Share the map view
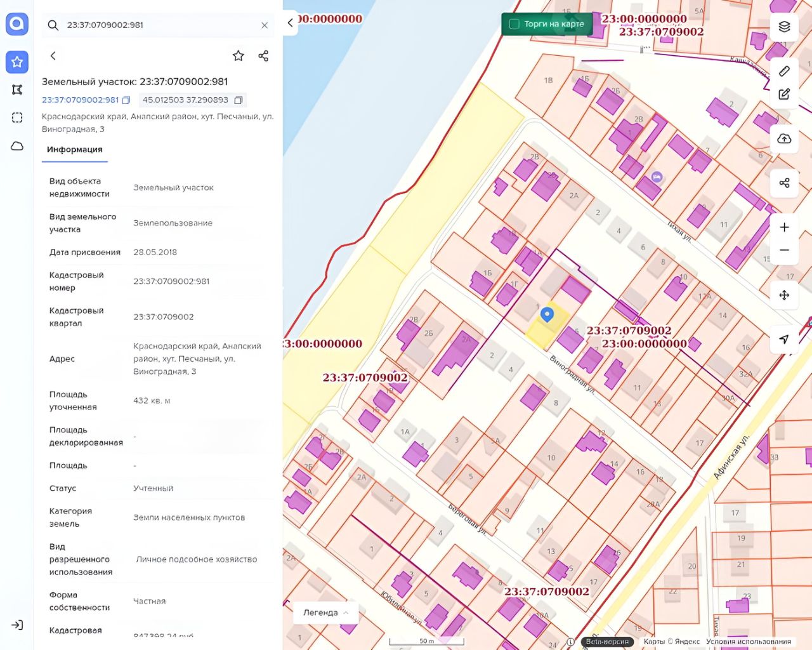Viewport: 812px width, 650px height. [x=784, y=183]
